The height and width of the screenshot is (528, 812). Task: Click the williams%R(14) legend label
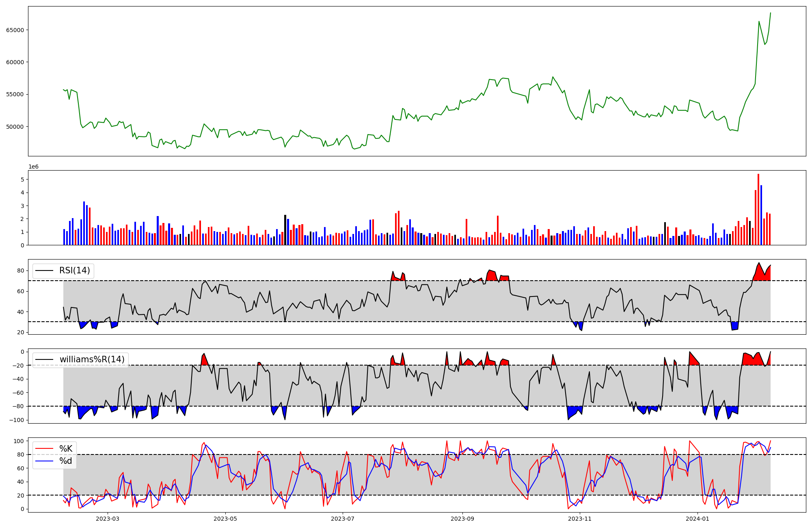pos(92,359)
